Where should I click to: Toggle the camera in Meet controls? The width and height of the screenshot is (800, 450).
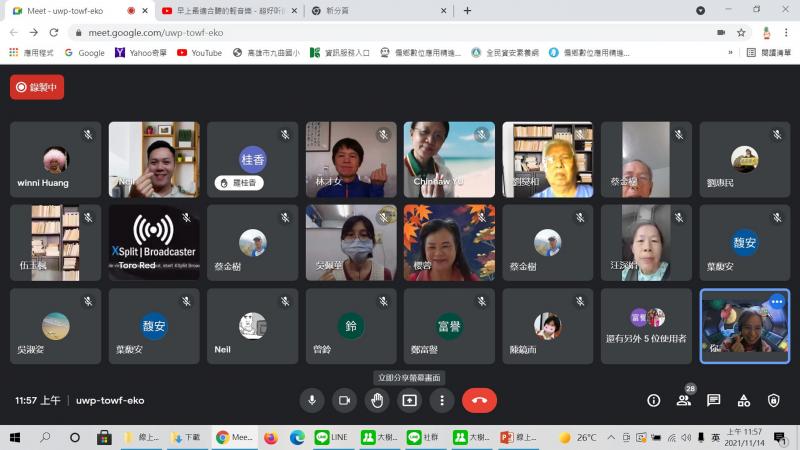click(x=344, y=401)
